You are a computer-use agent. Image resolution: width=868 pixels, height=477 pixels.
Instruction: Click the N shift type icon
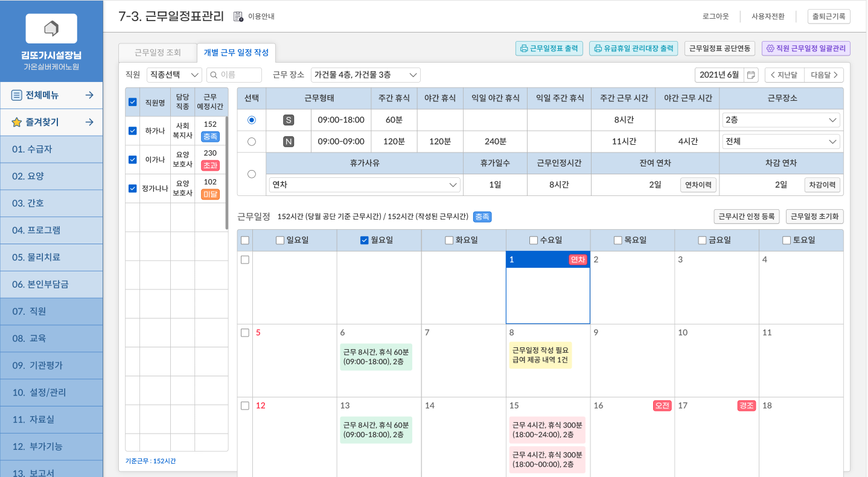[x=289, y=142]
